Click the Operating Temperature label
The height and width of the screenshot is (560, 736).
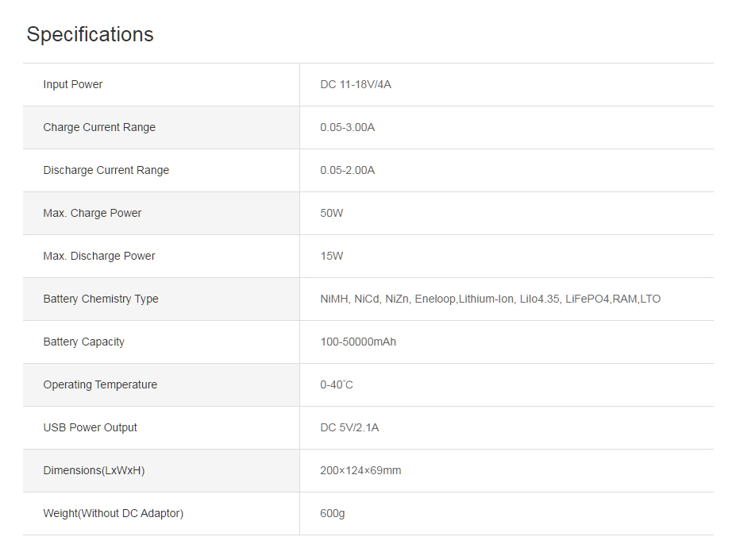100,385
